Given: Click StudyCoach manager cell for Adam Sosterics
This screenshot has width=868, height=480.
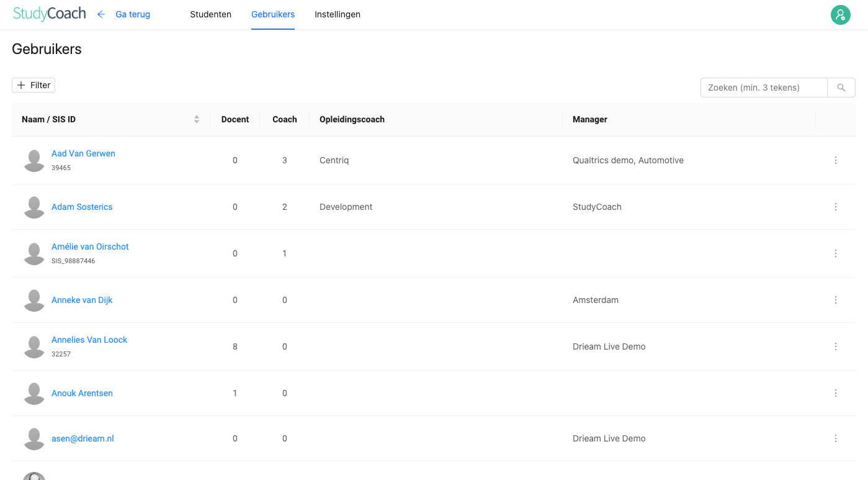Looking at the screenshot, I should (597, 207).
